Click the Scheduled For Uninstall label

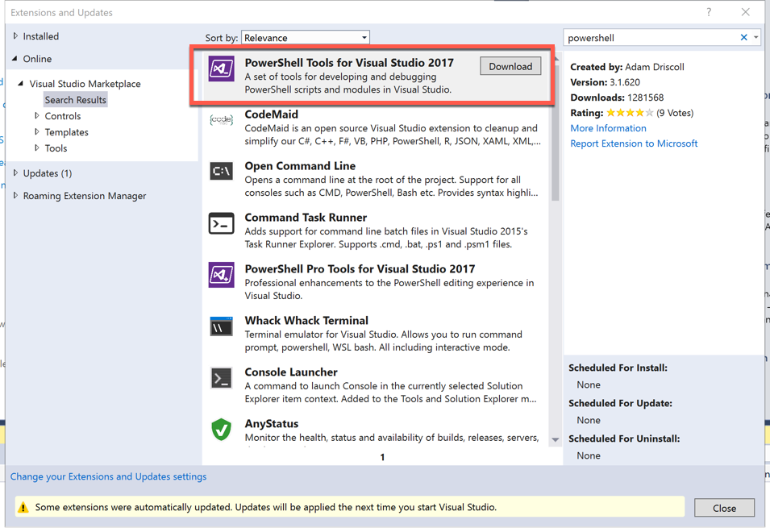(x=624, y=438)
